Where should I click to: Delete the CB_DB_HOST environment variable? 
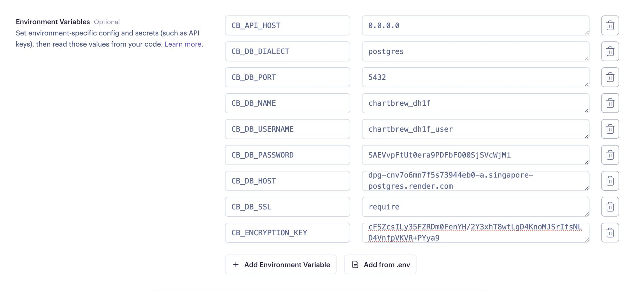coord(610,181)
